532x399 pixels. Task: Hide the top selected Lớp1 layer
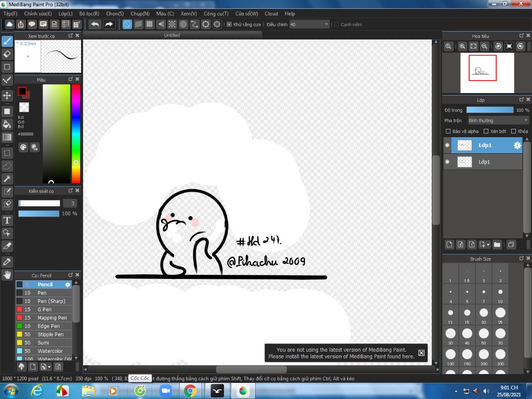pyautogui.click(x=447, y=145)
